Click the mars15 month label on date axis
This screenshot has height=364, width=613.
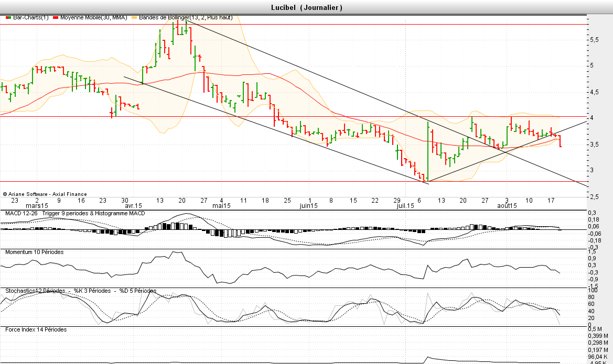click(x=37, y=206)
